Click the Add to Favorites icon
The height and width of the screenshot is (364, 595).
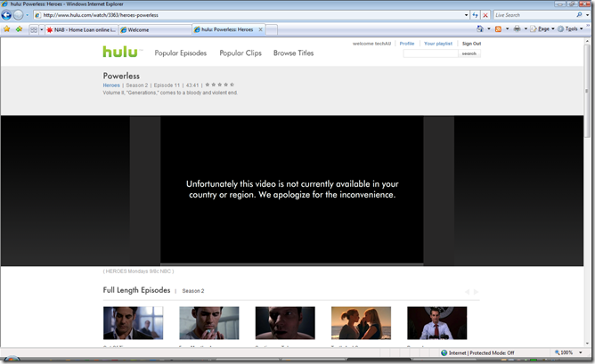click(x=19, y=28)
